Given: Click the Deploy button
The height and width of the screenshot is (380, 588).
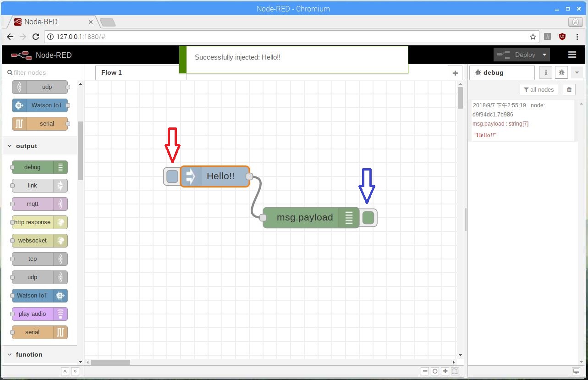Looking at the screenshot, I should click(x=517, y=55).
